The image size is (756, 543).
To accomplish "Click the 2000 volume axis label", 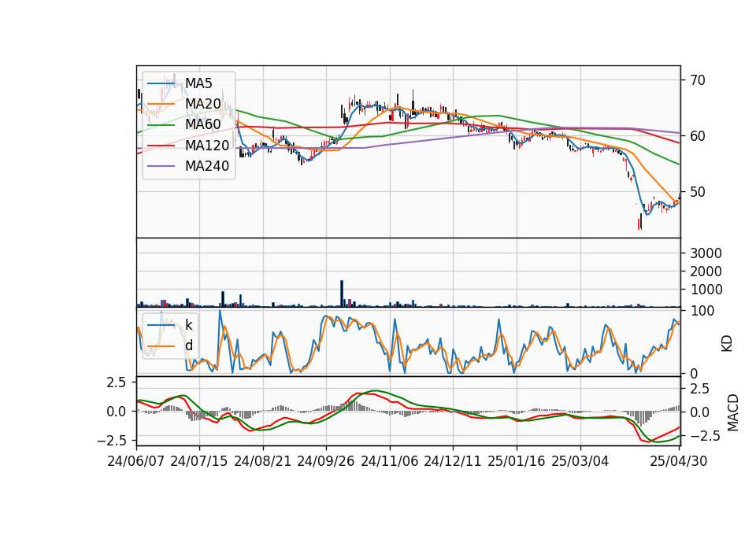I will tap(706, 271).
